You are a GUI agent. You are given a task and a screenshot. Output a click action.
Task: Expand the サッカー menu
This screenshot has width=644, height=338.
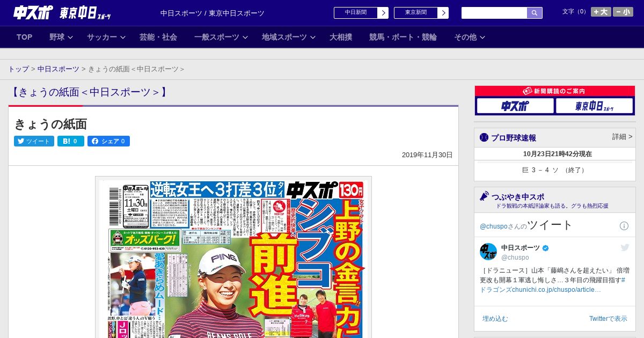[x=106, y=37]
